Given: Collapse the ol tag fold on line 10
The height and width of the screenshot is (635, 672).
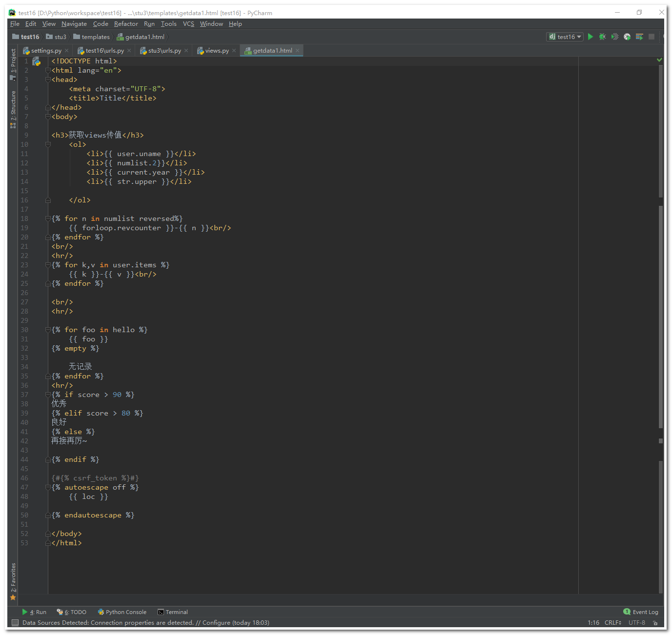Looking at the screenshot, I should click(x=48, y=145).
